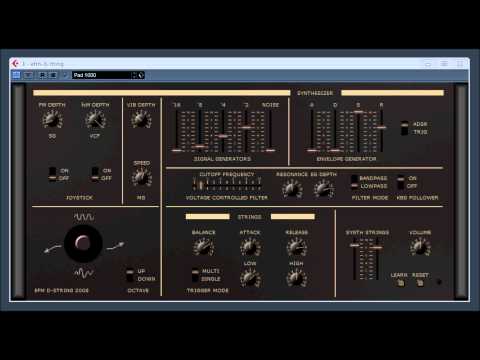Click the EG DEPTH knob
Image resolution: width=480 pixels, height=360 pixels.
[323, 189]
